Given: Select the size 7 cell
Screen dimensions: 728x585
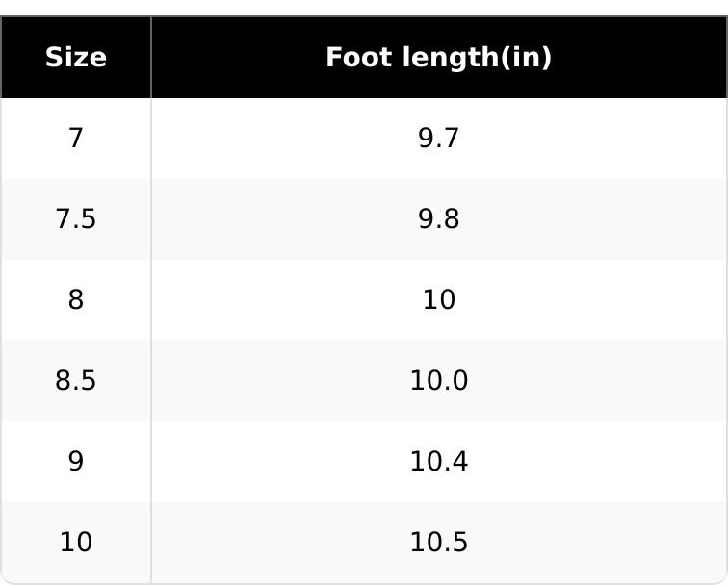Looking at the screenshot, I should pos(76,139).
